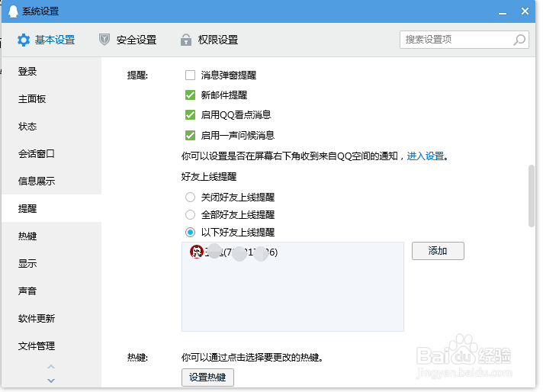
Task: Click the 搜索设置项 search field
Action: (464, 40)
